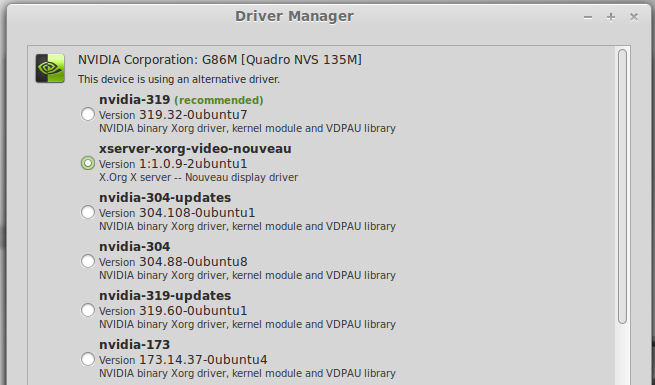This screenshot has width=655, height=385.
Task: Click the green NVIDIA logo icon
Action: pyautogui.click(x=50, y=68)
